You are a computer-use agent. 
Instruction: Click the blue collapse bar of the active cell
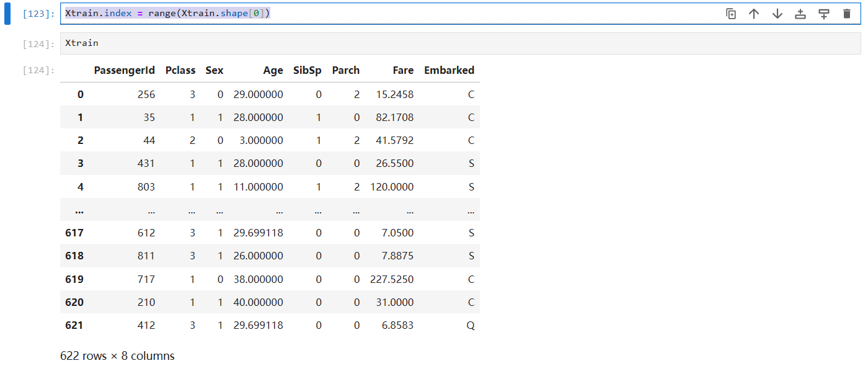click(7, 14)
